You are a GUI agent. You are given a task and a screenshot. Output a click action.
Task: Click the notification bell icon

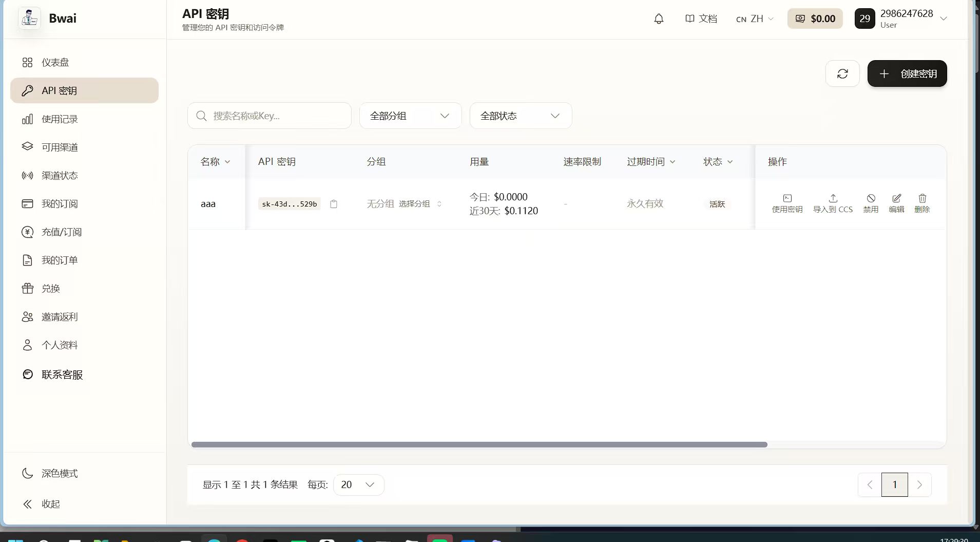[x=659, y=18]
